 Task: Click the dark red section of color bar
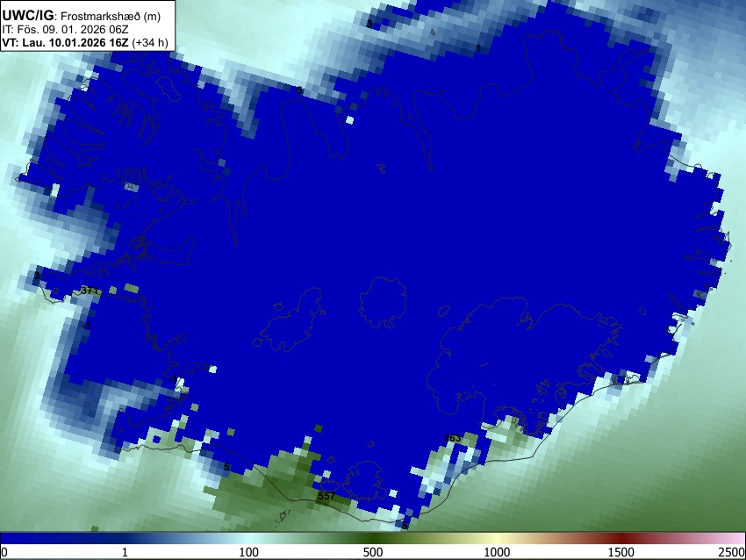point(620,538)
